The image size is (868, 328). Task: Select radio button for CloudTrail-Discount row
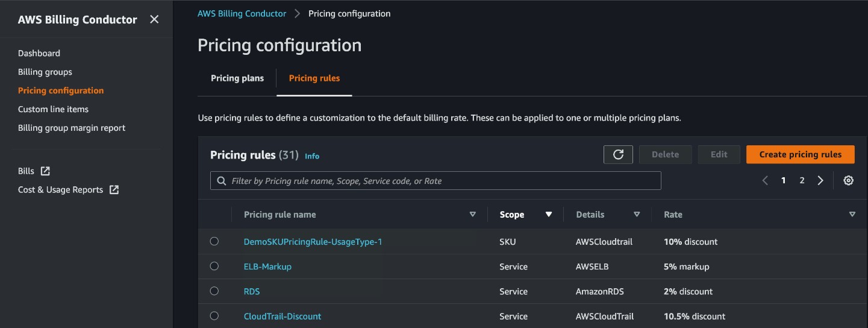click(214, 315)
